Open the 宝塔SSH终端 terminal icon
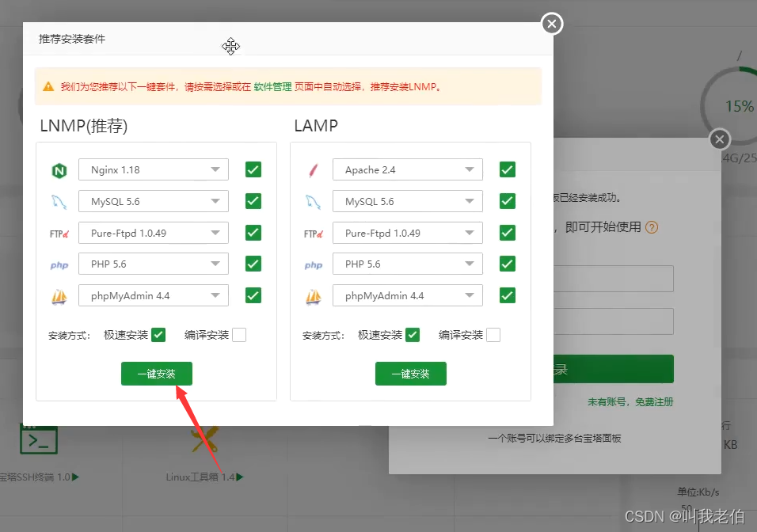Screen dimensions: 757x532 39,439
